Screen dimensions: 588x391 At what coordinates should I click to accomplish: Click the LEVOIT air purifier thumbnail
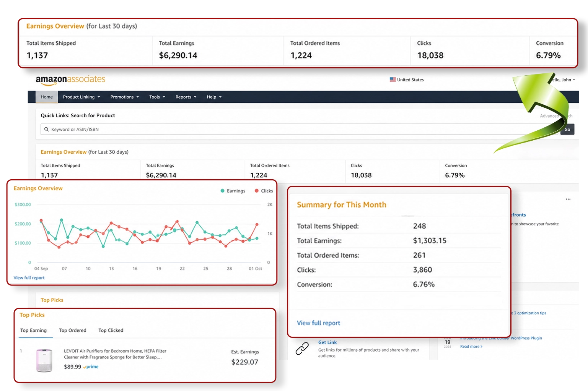coord(44,360)
